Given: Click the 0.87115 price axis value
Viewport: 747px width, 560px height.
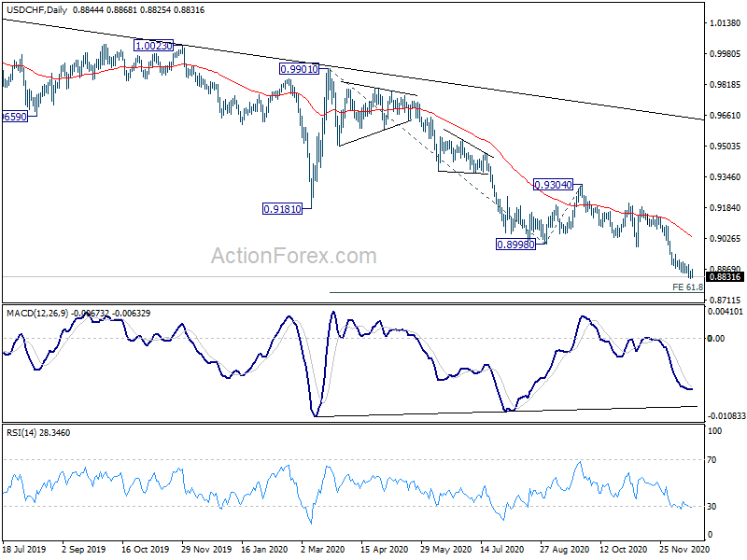Looking at the screenshot, I should 726,300.
